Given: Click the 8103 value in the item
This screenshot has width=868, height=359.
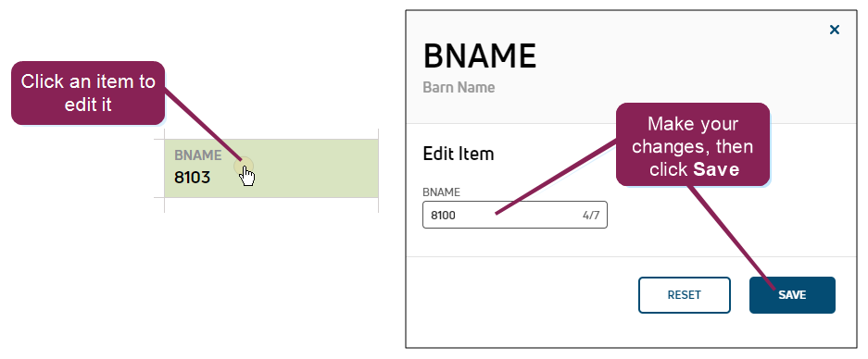Looking at the screenshot, I should pos(192,178).
